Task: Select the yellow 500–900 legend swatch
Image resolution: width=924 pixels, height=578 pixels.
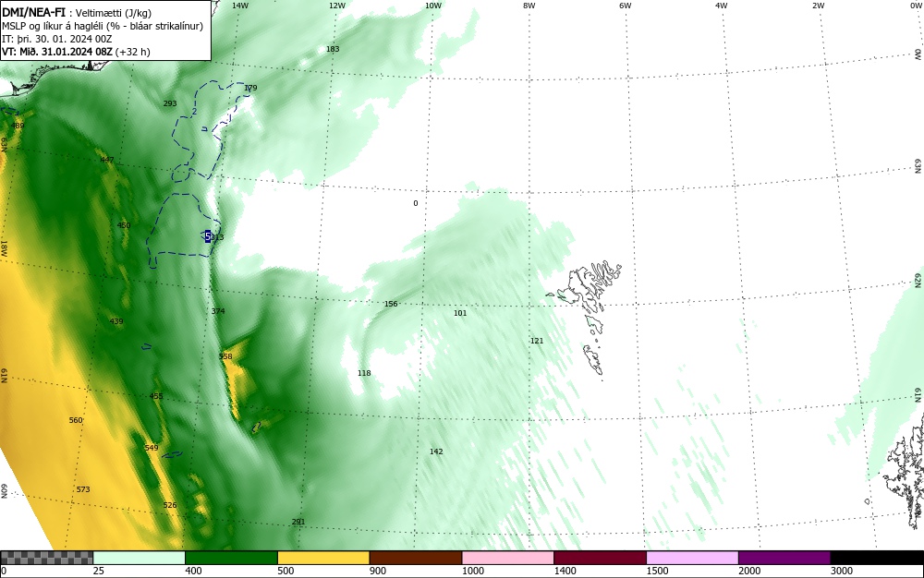Action: (x=323, y=558)
